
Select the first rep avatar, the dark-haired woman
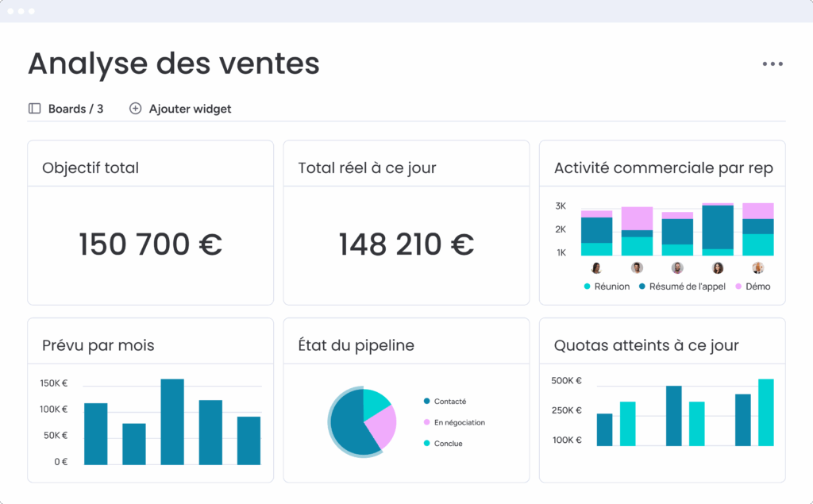[x=596, y=268]
